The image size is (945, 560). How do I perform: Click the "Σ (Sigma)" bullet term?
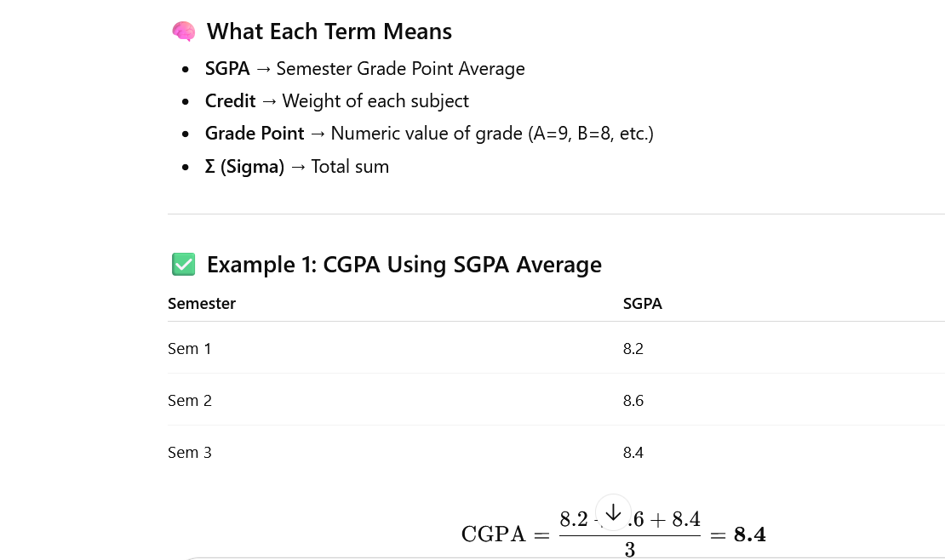tap(244, 167)
